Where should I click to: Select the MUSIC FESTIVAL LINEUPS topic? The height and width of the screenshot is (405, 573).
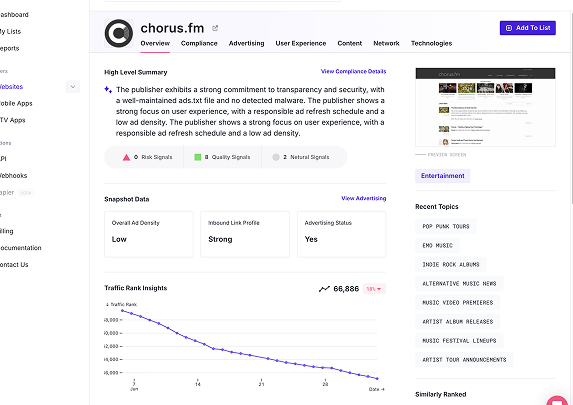tap(459, 341)
